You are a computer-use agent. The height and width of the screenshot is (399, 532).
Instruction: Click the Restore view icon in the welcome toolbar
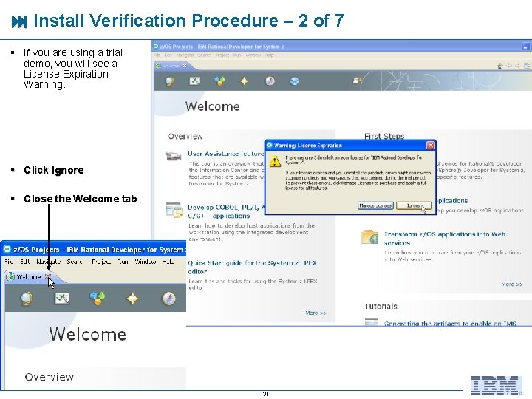527,66
